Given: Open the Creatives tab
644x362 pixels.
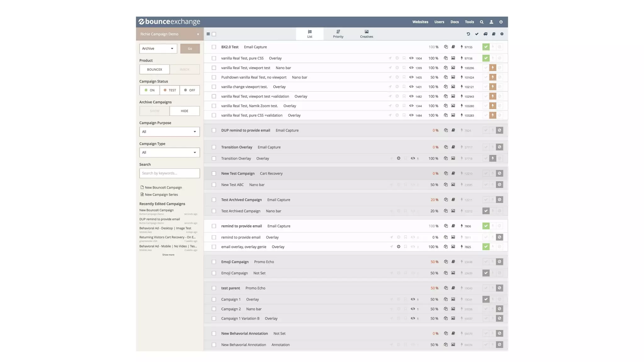Looking at the screenshot, I should coord(366,34).
